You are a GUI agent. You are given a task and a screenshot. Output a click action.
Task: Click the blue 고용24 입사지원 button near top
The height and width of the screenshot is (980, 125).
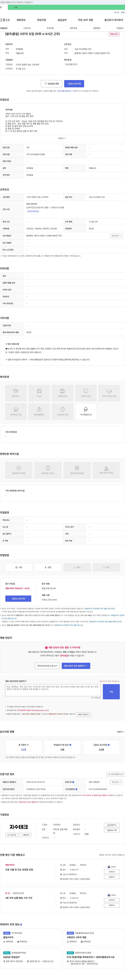click(74, 84)
